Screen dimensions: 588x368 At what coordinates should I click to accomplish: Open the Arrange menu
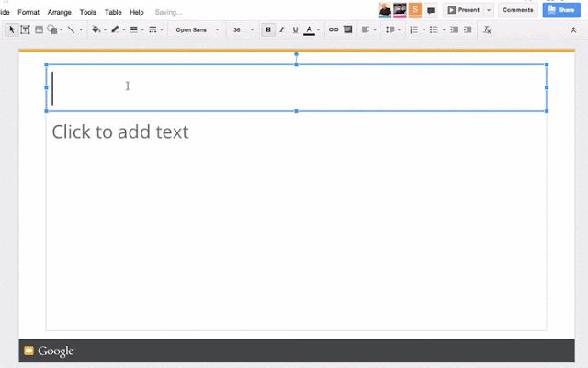pos(59,12)
